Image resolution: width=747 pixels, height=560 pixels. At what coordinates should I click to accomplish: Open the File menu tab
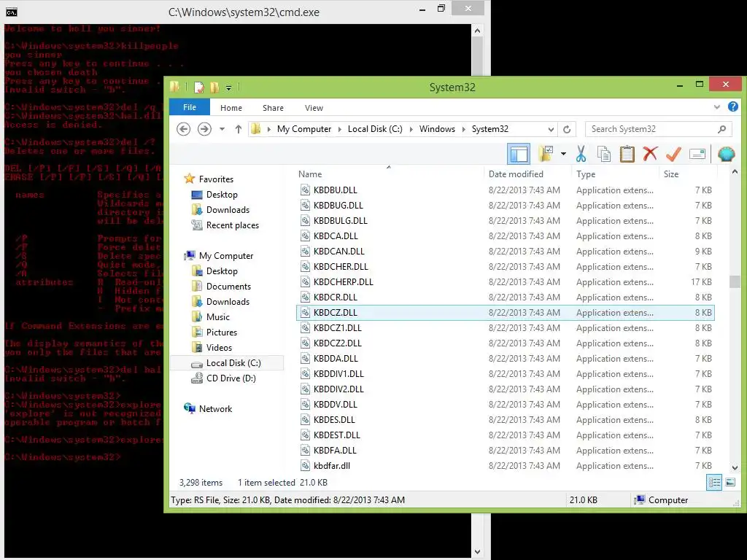coord(190,107)
